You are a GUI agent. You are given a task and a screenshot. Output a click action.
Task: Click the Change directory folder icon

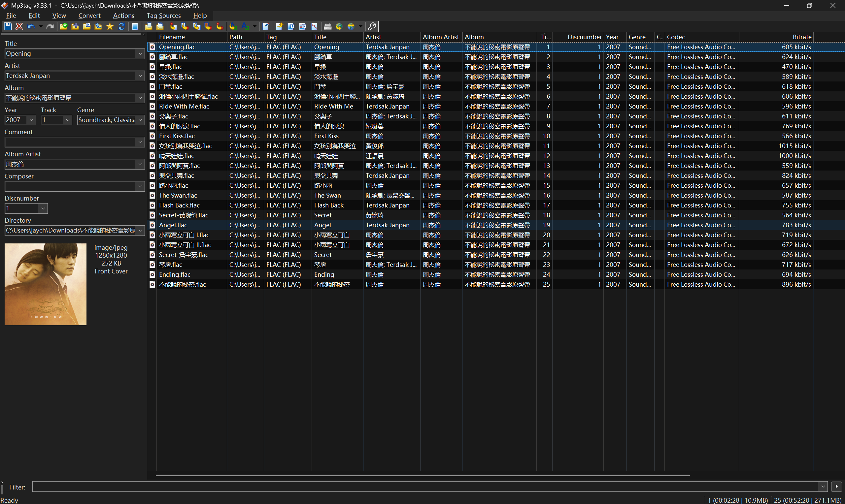click(x=63, y=26)
